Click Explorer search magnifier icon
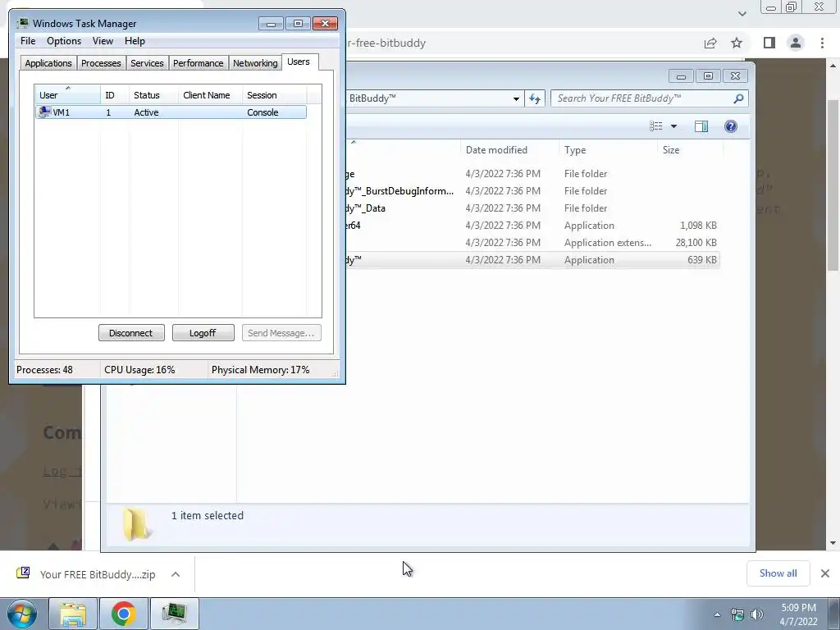 pos(738,98)
